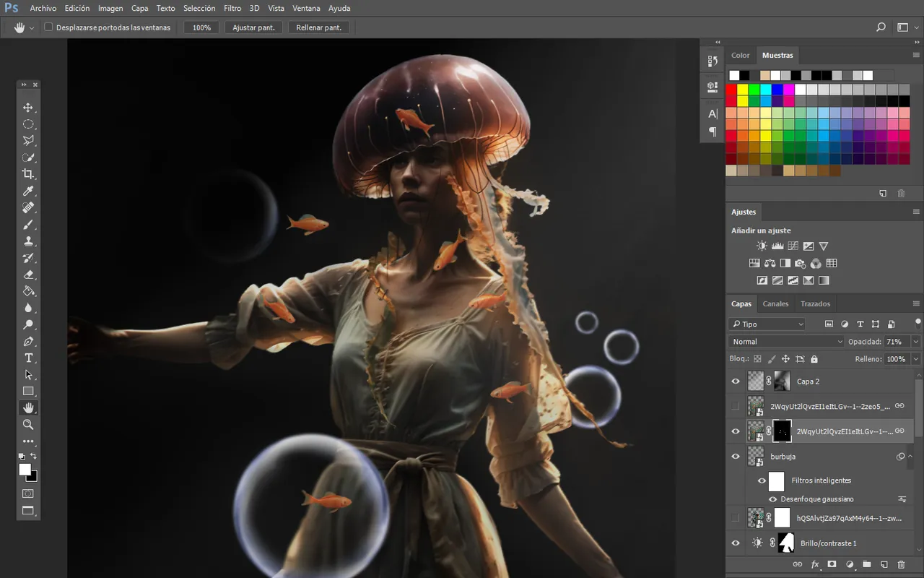Hide the Capa 2 layer
The width and height of the screenshot is (924, 578).
[736, 381]
